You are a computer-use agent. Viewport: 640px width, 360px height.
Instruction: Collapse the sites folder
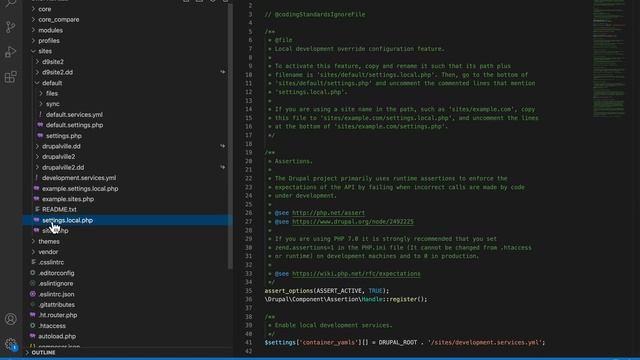pos(33,51)
